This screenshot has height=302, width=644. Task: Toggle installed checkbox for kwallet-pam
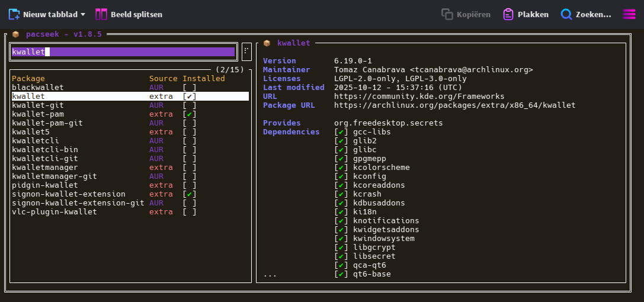pos(190,114)
